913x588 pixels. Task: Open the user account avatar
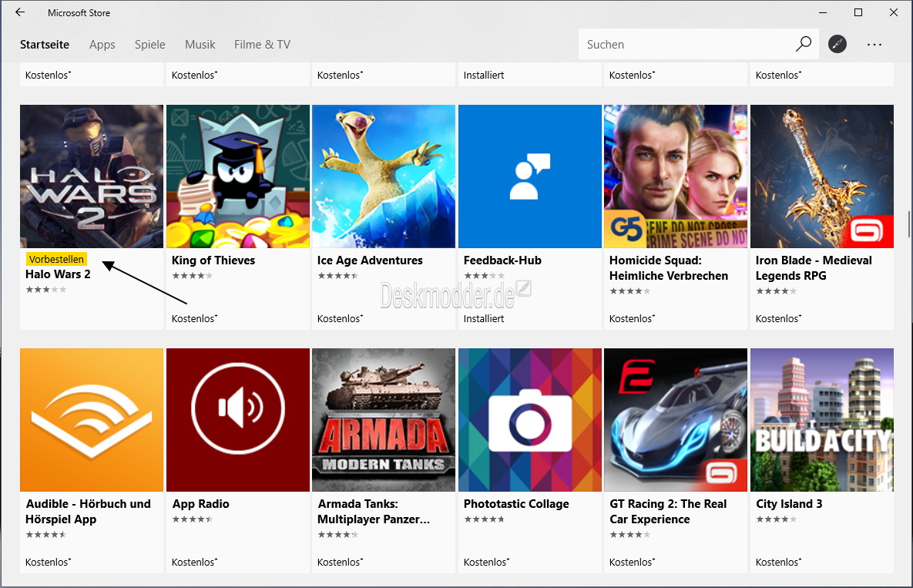tap(837, 44)
